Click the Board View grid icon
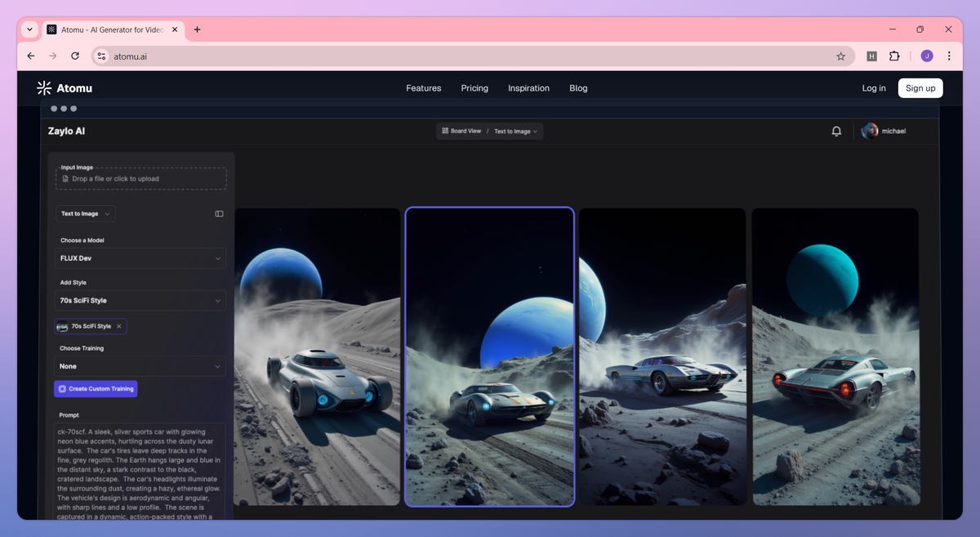 coord(445,131)
